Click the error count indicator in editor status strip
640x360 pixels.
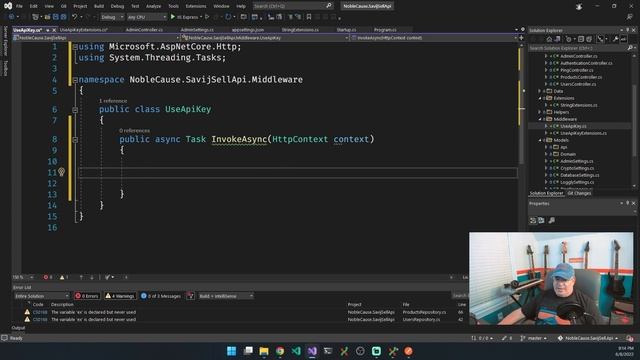pyautogui.click(x=48, y=277)
